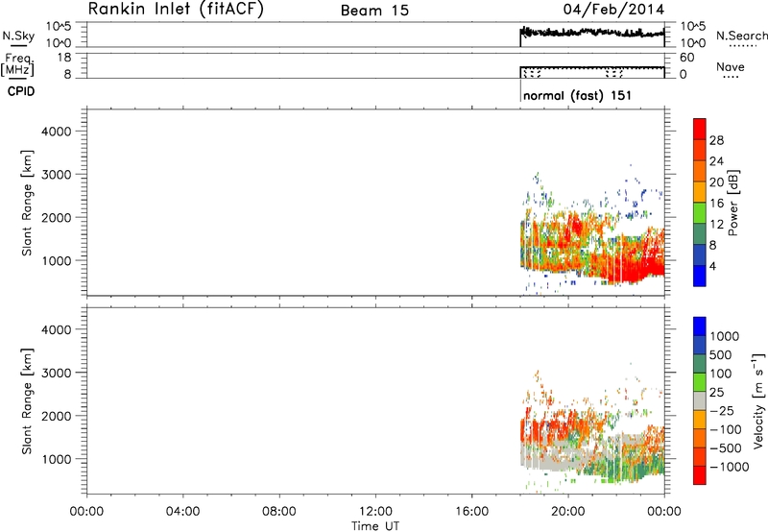Screen dimensions: 768x532
Task: Click the "08:00" time axis label
Action: (x=279, y=512)
